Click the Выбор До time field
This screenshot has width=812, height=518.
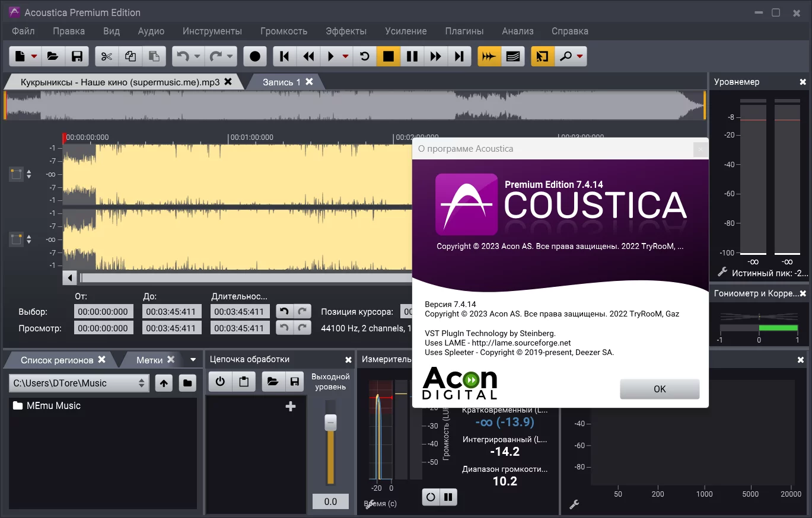pyautogui.click(x=172, y=311)
